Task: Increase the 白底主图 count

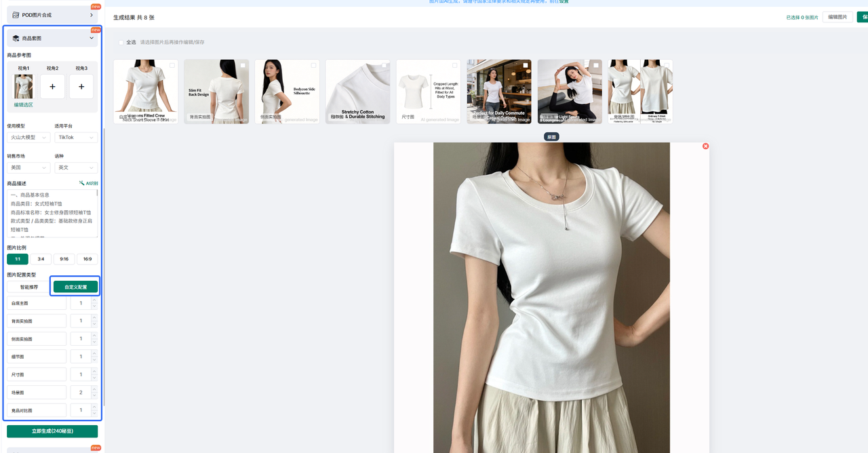Action: (94, 300)
